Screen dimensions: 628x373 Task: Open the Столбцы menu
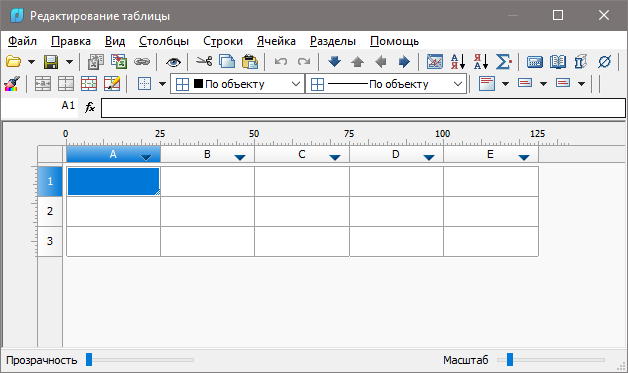pos(164,41)
